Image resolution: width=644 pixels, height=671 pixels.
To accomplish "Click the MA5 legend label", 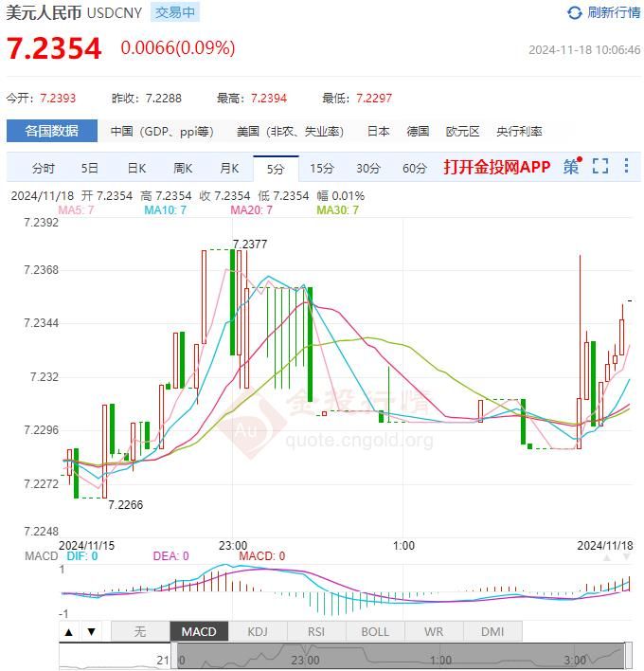I will coord(76,210).
